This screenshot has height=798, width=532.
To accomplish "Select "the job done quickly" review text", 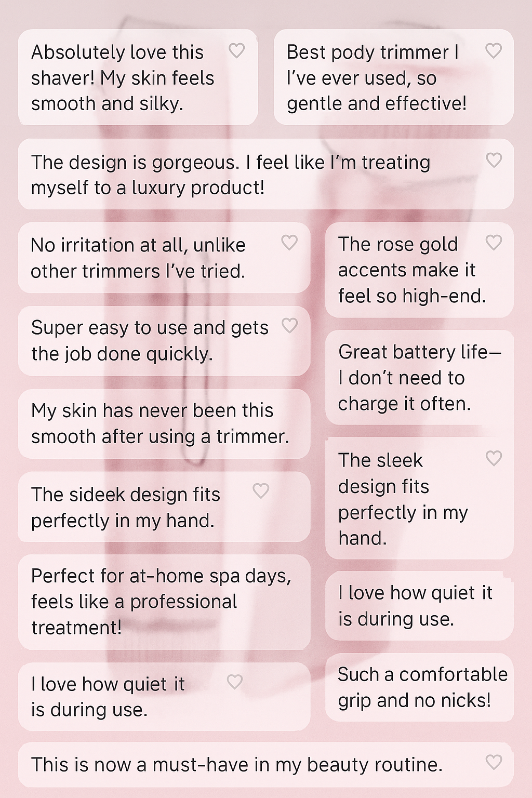I will pyautogui.click(x=122, y=354).
